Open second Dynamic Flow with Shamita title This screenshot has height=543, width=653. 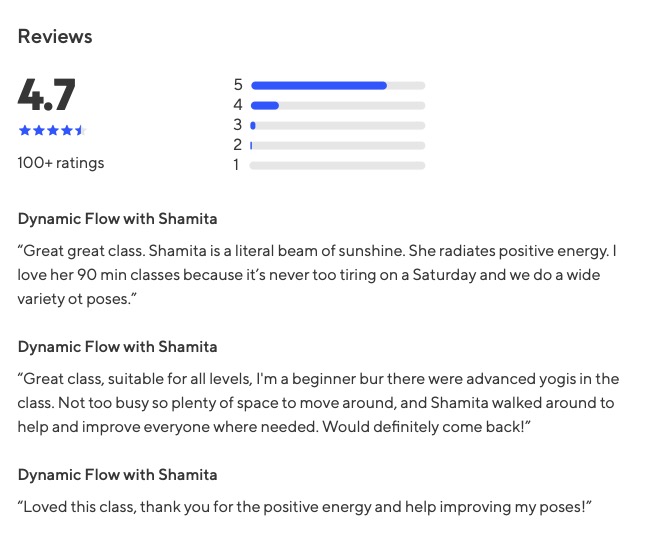click(117, 346)
